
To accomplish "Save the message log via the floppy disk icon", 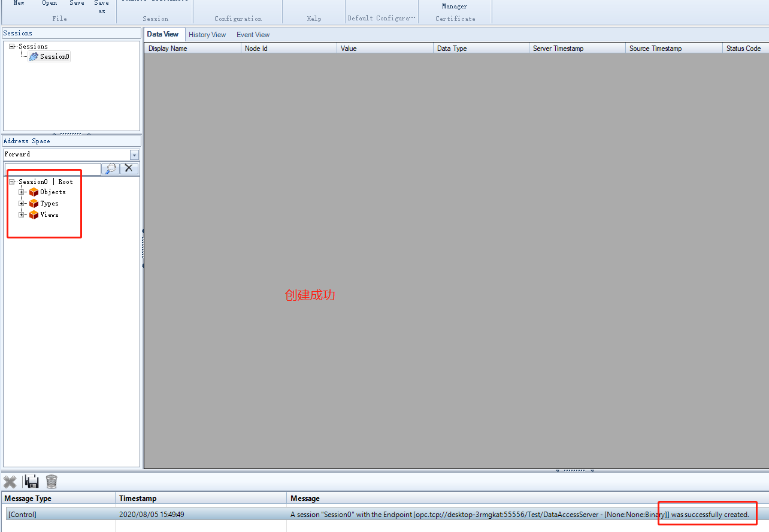I will point(31,482).
